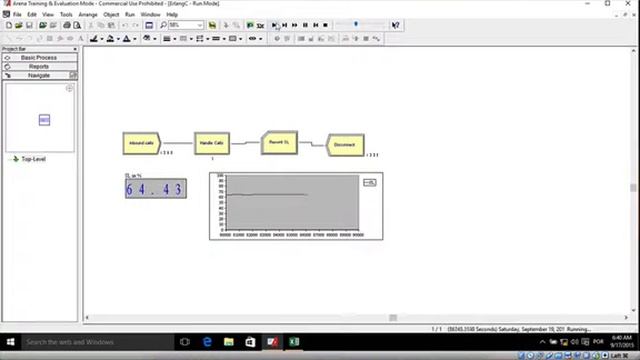
Task: Click the Open file folder icon
Action: pos(19,25)
